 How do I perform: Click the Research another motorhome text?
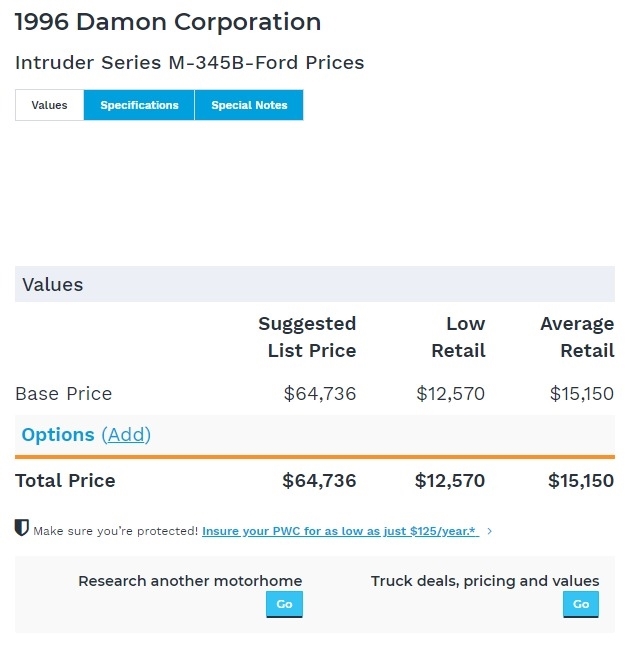190,581
